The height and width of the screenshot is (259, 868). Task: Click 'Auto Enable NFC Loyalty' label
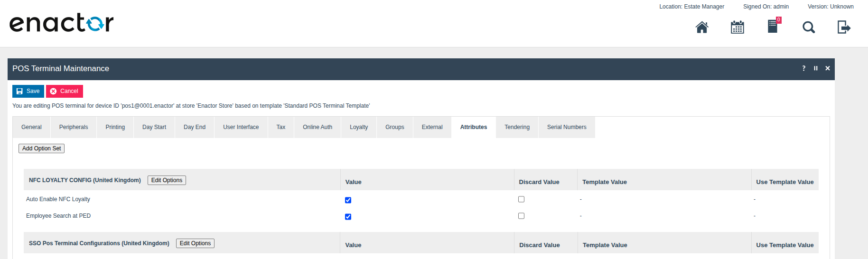coord(58,199)
